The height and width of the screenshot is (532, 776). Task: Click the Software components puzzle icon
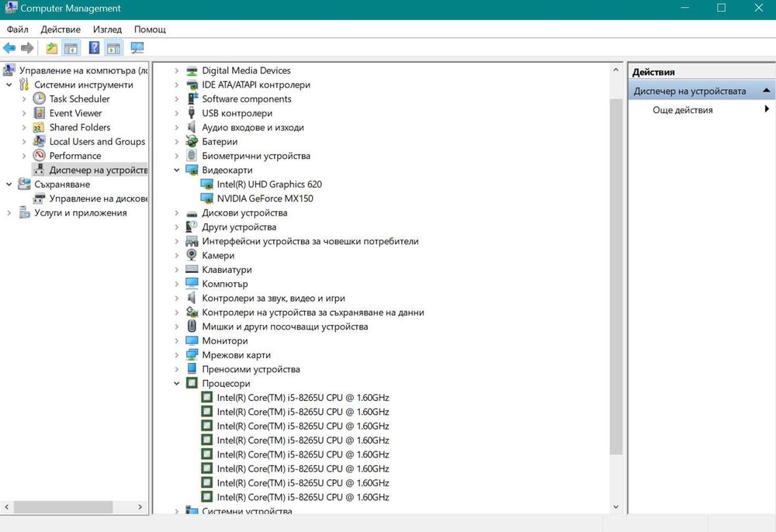[192, 98]
